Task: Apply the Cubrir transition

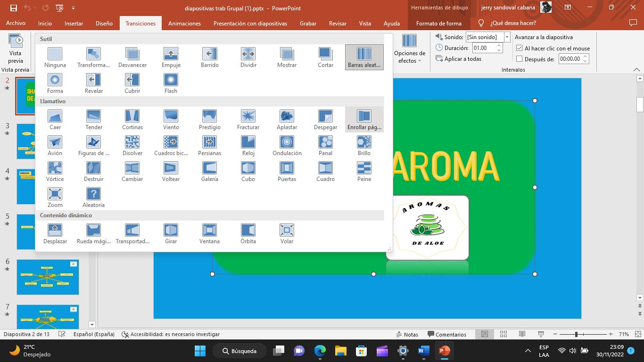Action: tap(132, 83)
